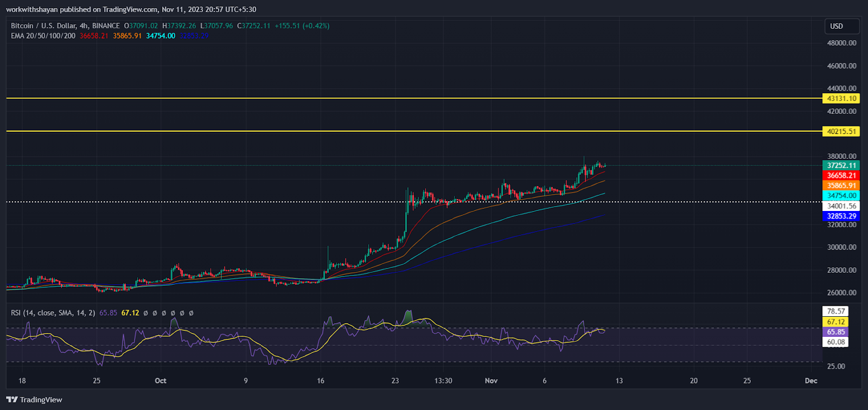
Task: Click the TradingView logo icon
Action: pos(12,400)
